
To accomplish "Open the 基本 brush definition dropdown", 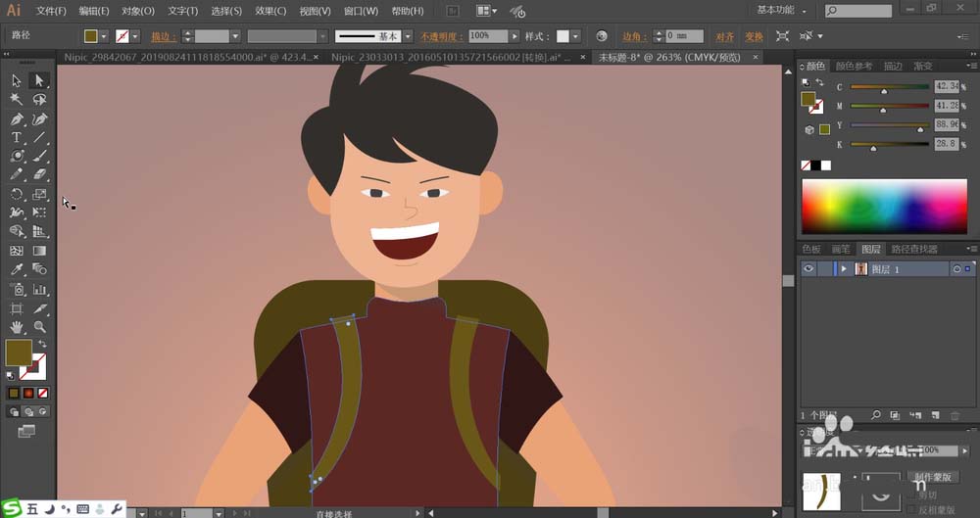I will pyautogui.click(x=408, y=36).
